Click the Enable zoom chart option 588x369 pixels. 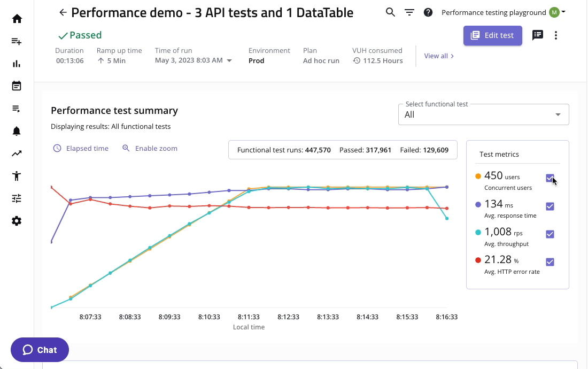(x=150, y=148)
